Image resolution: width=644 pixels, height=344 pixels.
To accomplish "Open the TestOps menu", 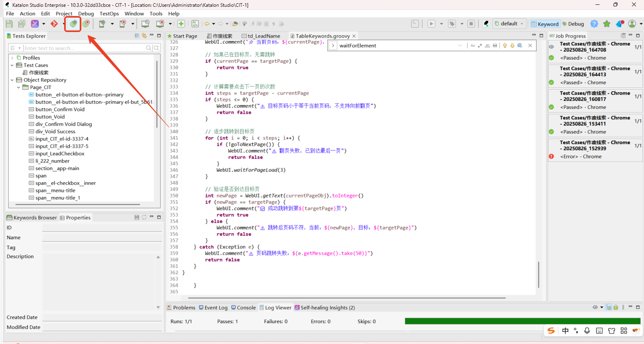I will [x=109, y=14].
